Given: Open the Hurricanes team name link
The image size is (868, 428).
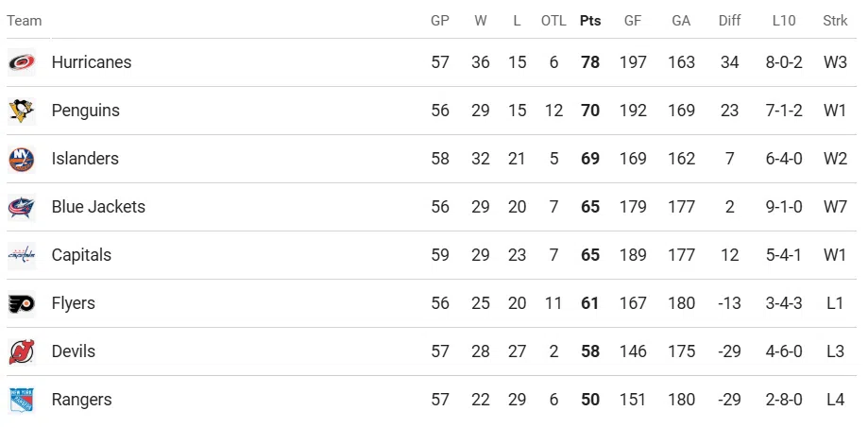Looking at the screenshot, I should point(92,62).
